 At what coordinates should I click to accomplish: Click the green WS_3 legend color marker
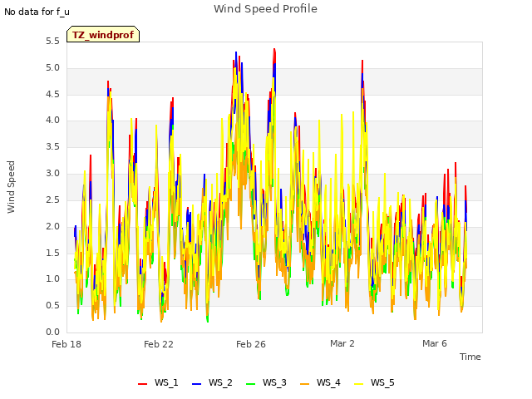(250, 384)
